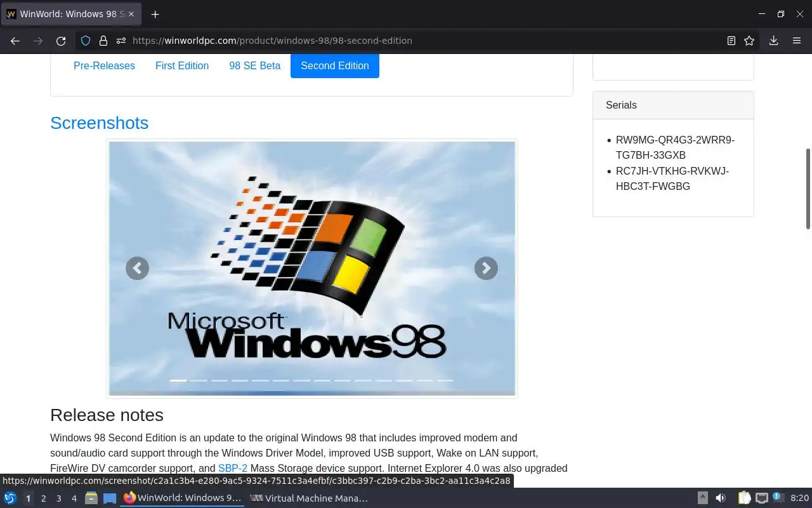Click the page vertical scrollbar
The height and width of the screenshot is (508, 812).
click(x=808, y=189)
